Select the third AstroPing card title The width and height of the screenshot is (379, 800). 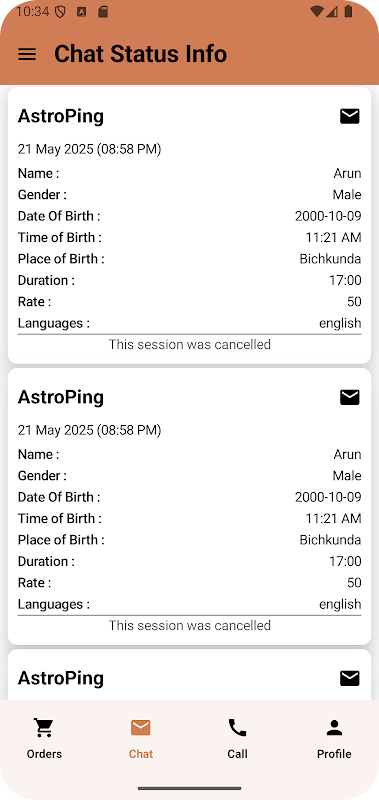click(x=61, y=678)
